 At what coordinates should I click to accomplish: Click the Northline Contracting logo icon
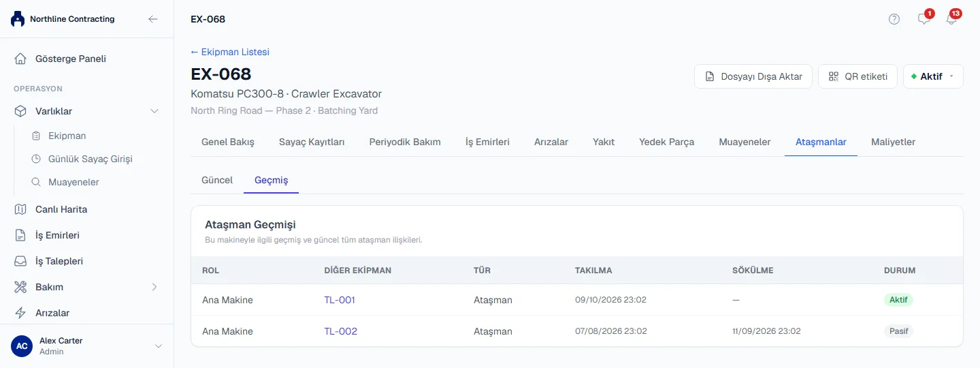[x=18, y=19]
